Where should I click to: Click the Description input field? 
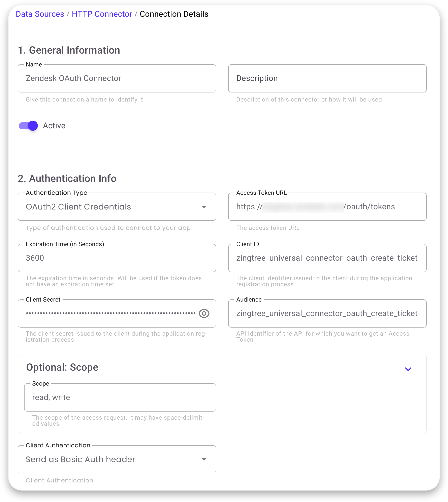(x=327, y=78)
